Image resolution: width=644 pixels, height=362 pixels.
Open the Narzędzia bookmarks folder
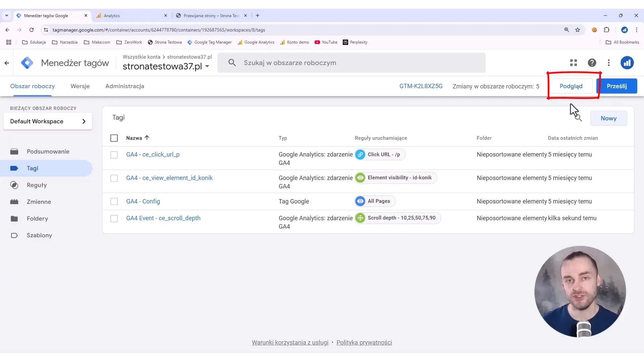click(65, 42)
